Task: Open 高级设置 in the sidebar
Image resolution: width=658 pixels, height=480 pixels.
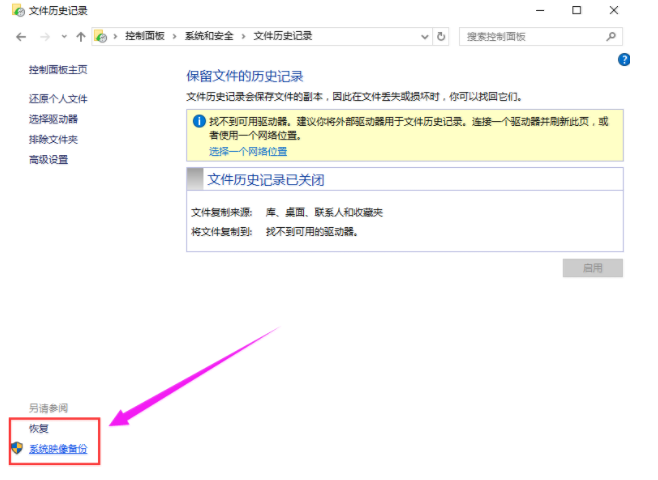Action: (x=49, y=159)
